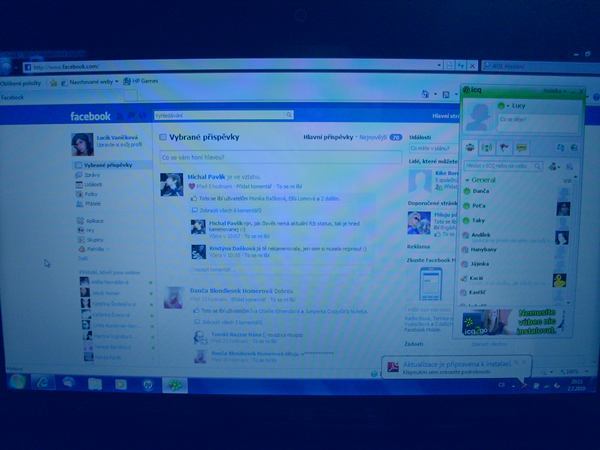Screen dimensions: 600x450
Task: Click the Události "Co máte v plánu?" field
Action: click(x=434, y=148)
